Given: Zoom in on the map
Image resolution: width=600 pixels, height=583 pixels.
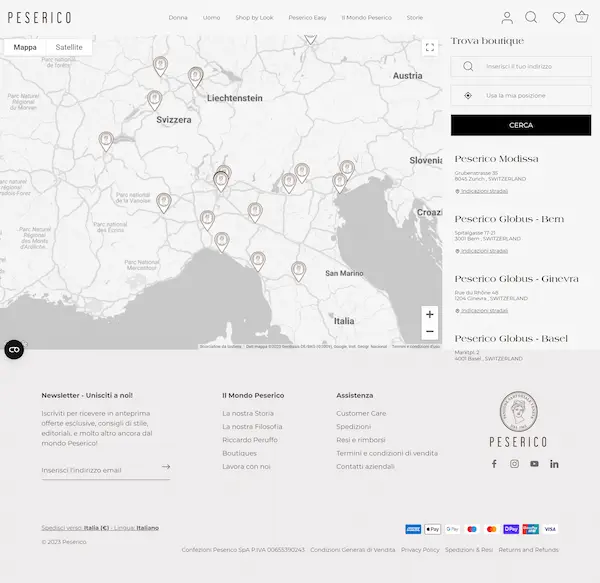Looking at the screenshot, I should tap(430, 314).
